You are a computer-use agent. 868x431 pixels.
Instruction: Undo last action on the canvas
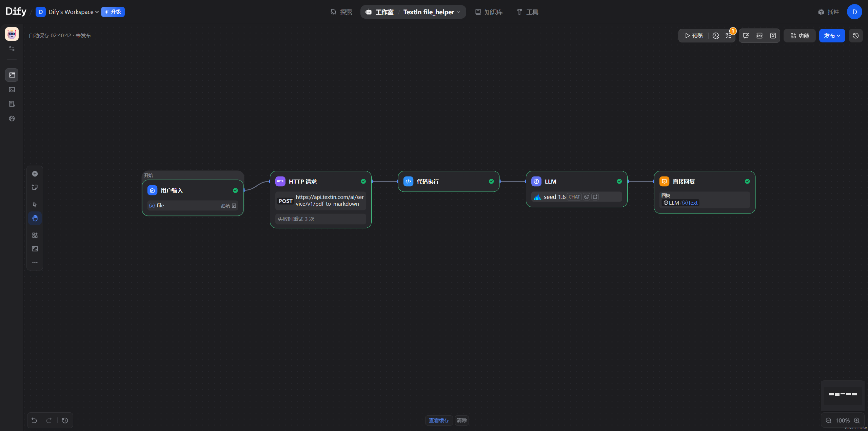click(34, 420)
